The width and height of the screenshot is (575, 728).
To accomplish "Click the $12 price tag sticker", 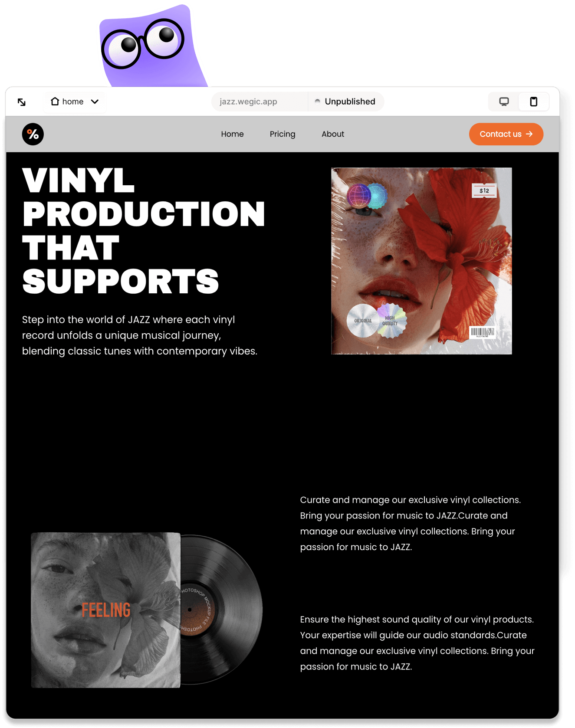I will tap(484, 190).
